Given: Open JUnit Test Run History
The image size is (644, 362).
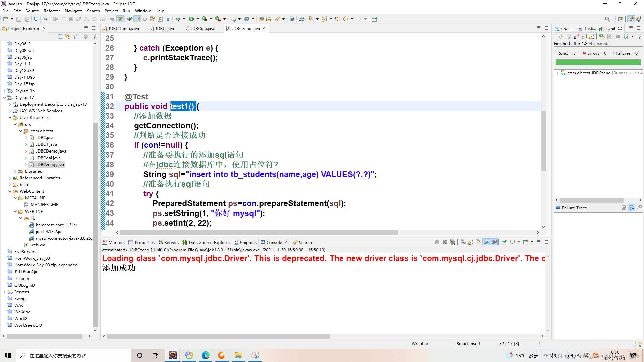Looking at the screenshot, I should 625,36.
